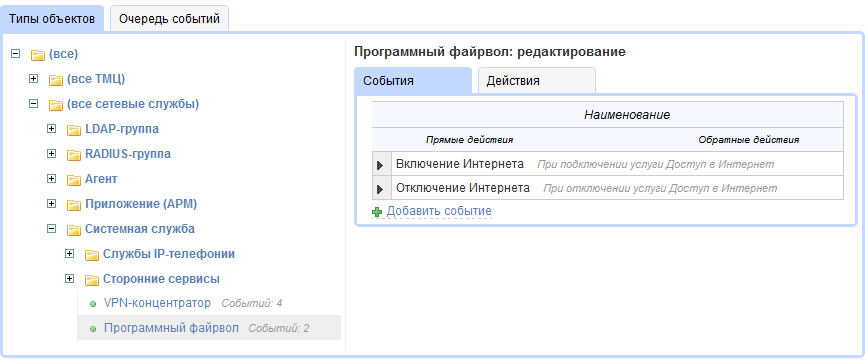
Task: Expand the (все ТМЦ) node
Action: (34, 79)
